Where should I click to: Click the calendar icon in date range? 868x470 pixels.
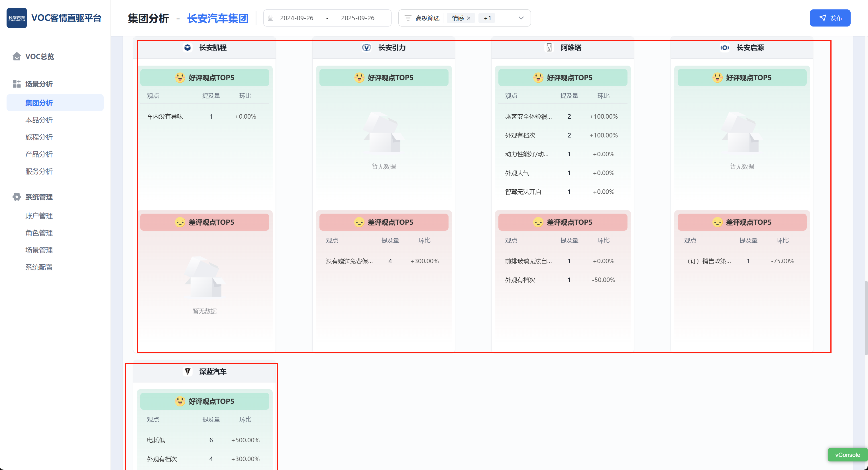(x=271, y=18)
